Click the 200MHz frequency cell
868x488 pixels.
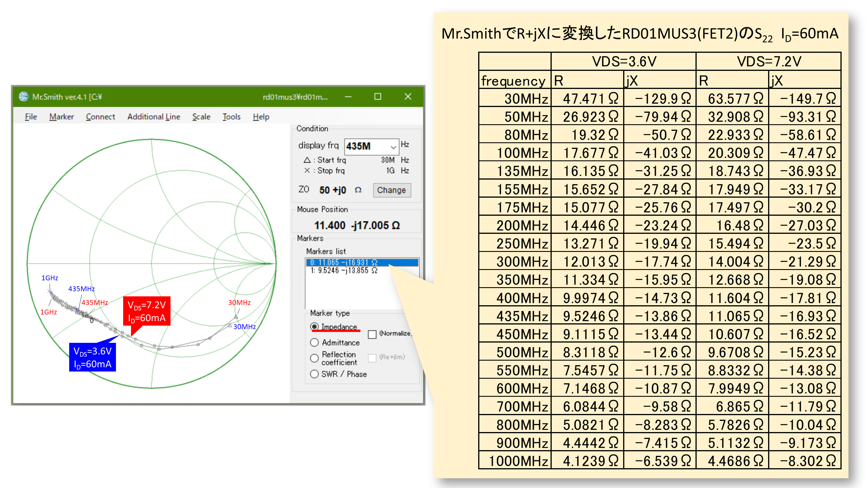[x=515, y=225]
